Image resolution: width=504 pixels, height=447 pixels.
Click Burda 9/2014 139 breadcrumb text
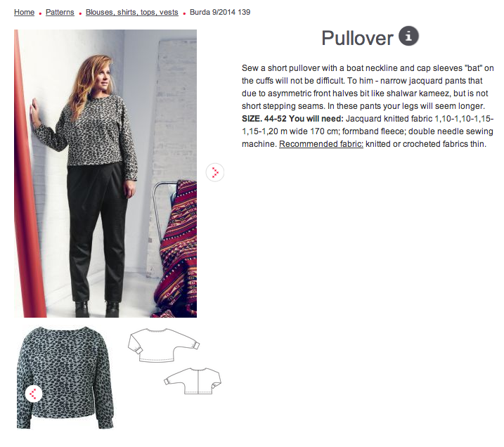pos(220,12)
